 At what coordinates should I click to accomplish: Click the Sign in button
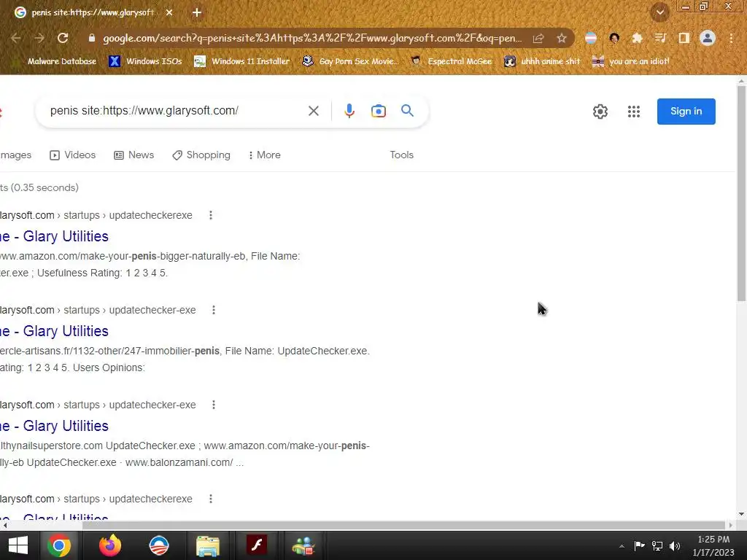pyautogui.click(x=686, y=112)
